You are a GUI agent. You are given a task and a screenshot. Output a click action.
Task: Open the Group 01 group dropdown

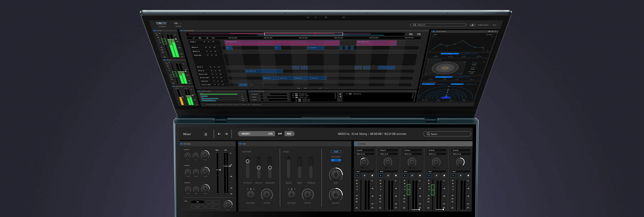pyautogui.click(x=389, y=150)
